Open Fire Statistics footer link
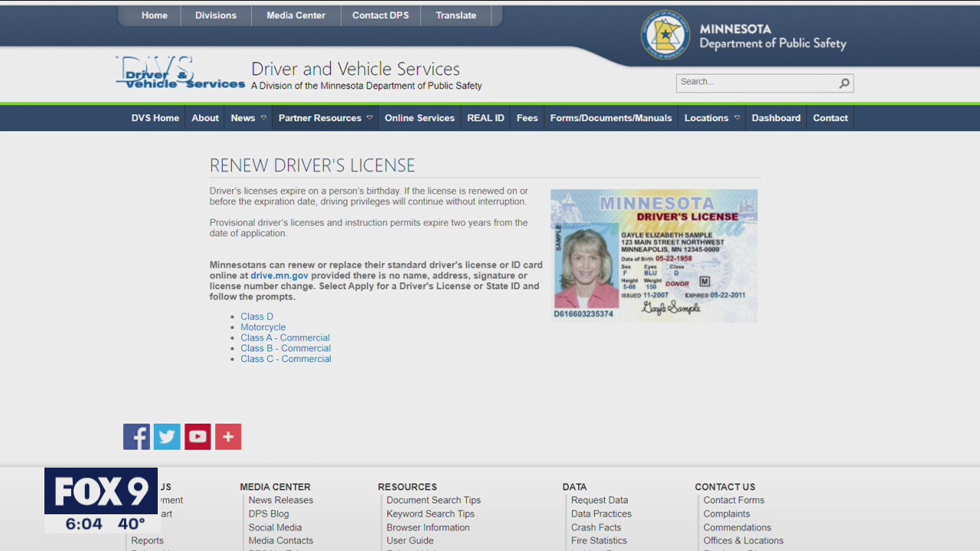Viewport: 980px width, 551px height. [x=599, y=540]
